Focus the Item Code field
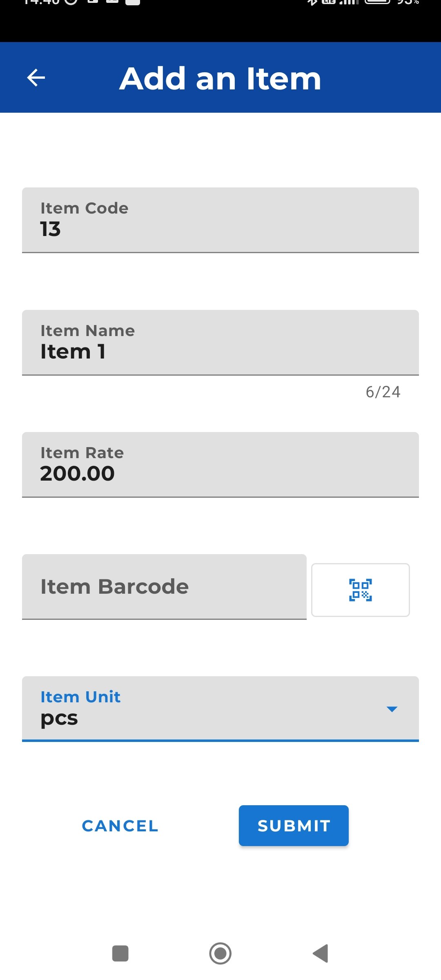Viewport: 441px width, 980px height. (x=220, y=220)
